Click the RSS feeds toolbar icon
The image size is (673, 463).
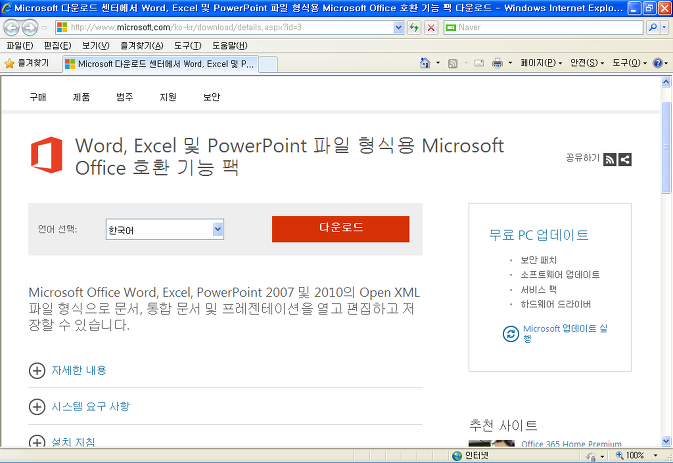coord(452,64)
